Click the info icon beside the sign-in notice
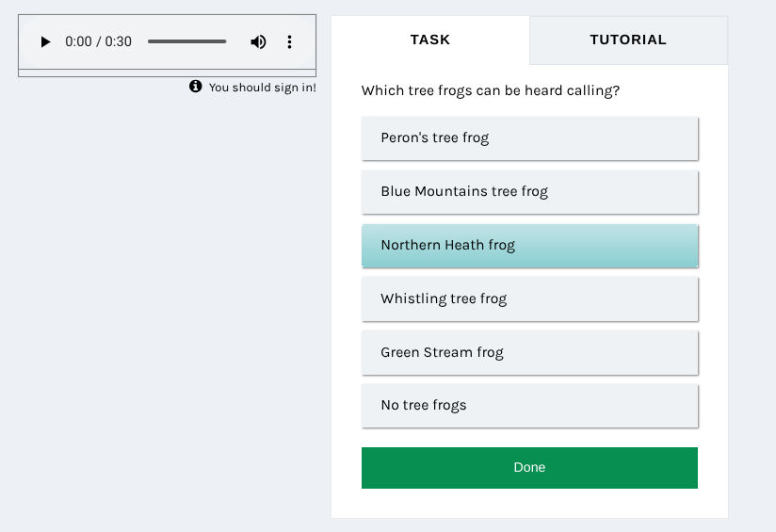 pyautogui.click(x=196, y=87)
